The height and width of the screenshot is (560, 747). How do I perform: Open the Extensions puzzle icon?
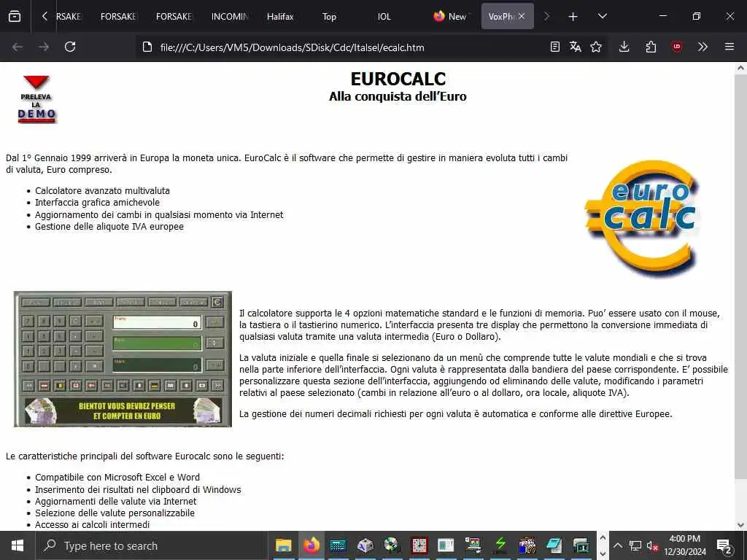pyautogui.click(x=651, y=47)
